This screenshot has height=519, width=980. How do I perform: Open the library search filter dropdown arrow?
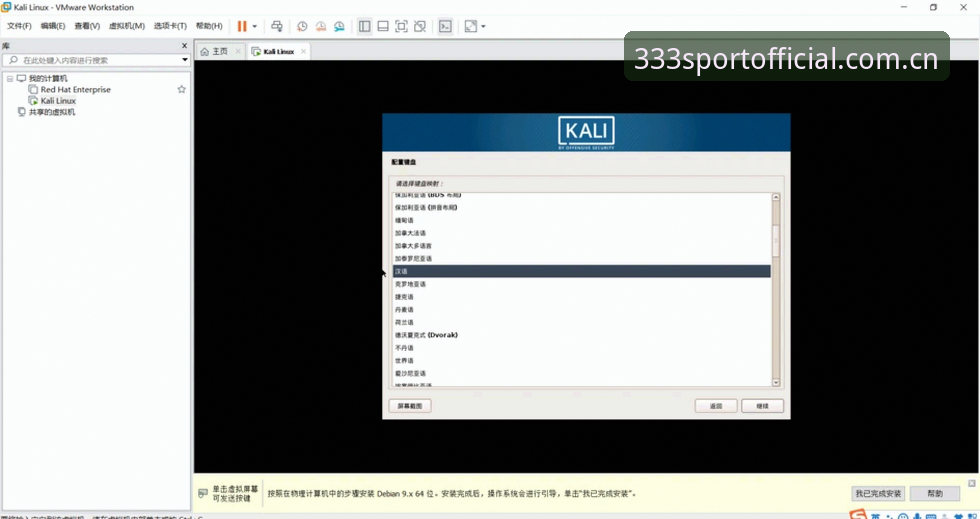(x=185, y=60)
